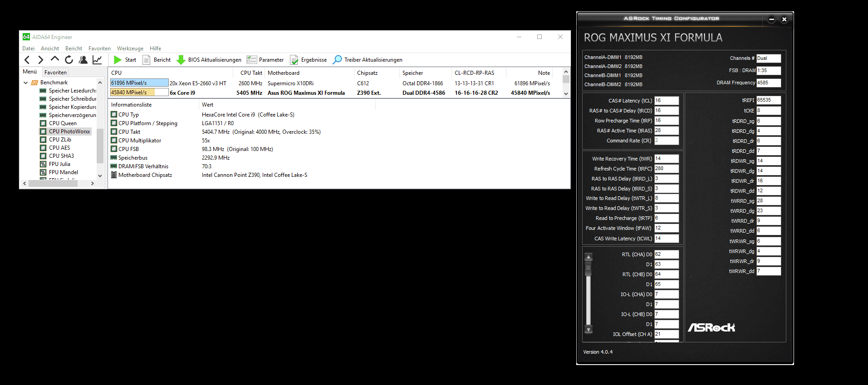Screen dimensions: 868x385
Task: Start the benchmark with green play icon
Action: coord(125,60)
